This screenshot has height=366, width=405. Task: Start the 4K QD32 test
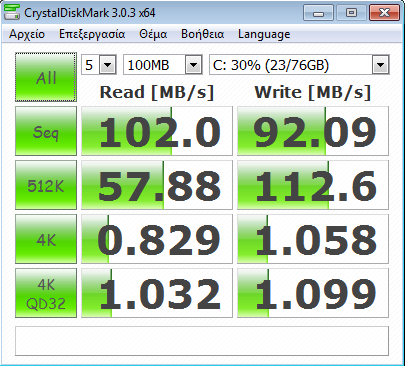[46, 293]
